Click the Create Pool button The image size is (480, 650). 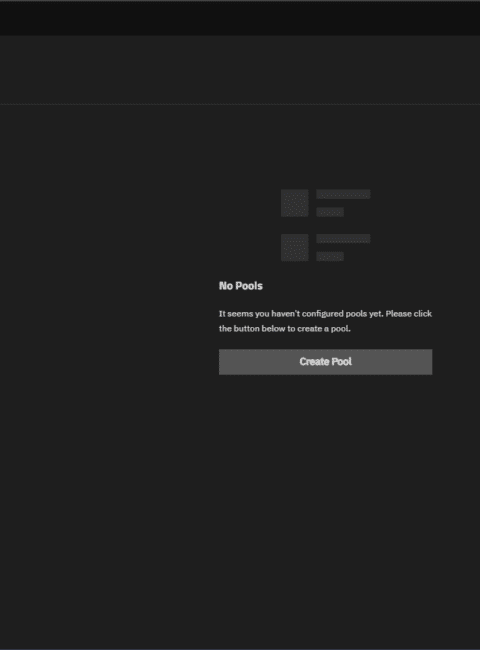[325, 362]
